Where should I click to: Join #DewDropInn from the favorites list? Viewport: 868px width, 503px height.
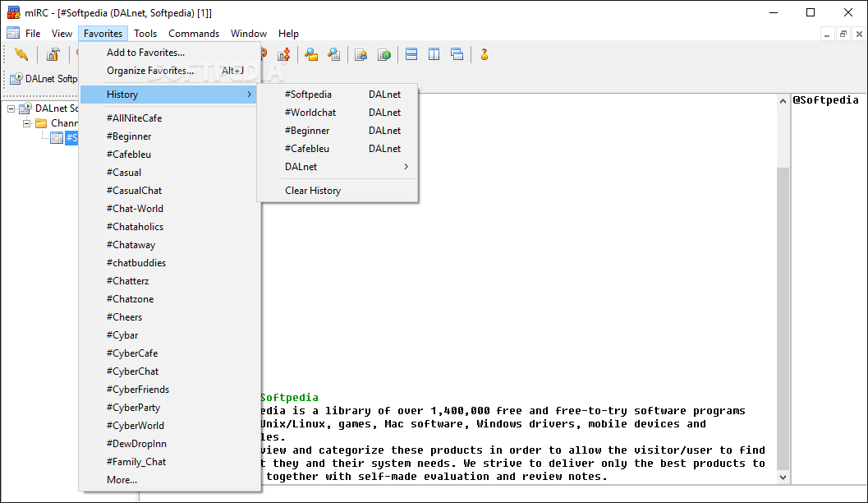click(170, 444)
